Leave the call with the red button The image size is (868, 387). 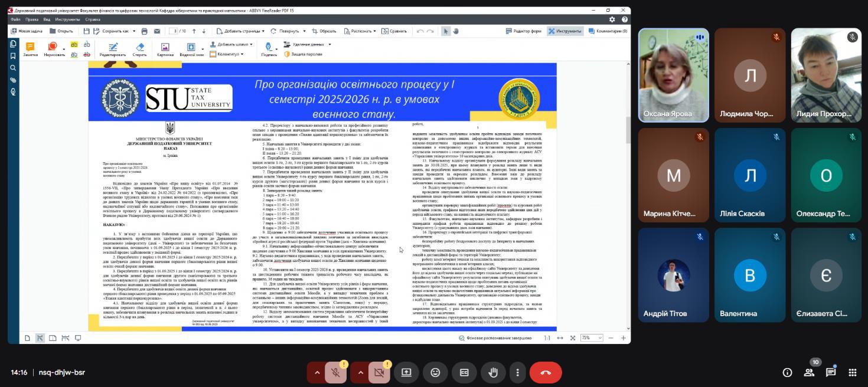tap(545, 372)
